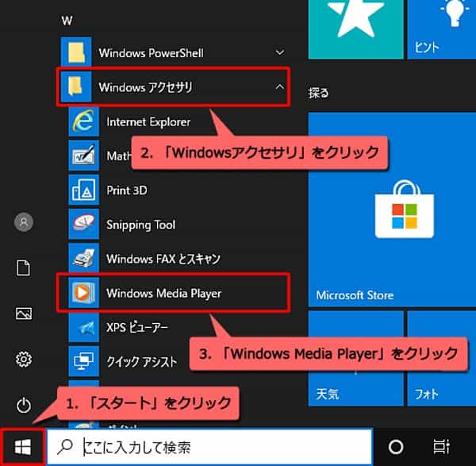Image resolution: width=476 pixels, height=466 pixels.
Task: Open the Windows PowerShell folder icon
Action: click(x=76, y=52)
